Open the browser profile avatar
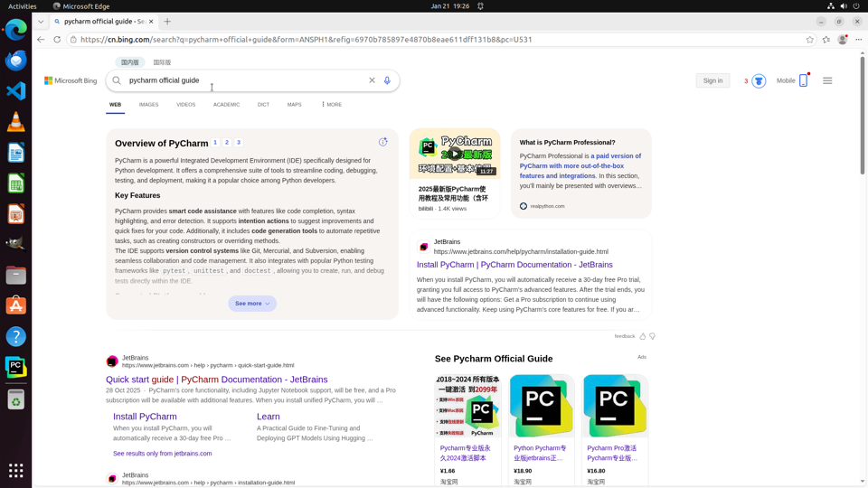 [x=843, y=39]
